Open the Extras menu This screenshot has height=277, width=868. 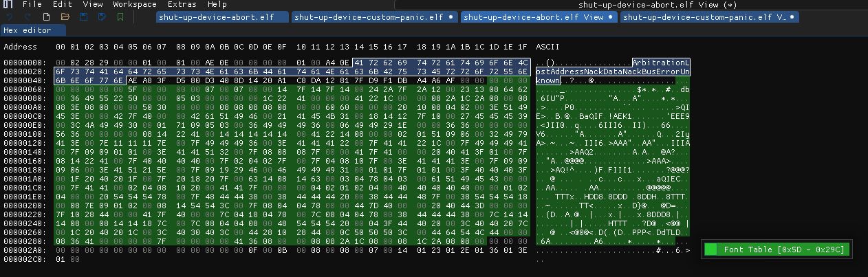coord(182,4)
